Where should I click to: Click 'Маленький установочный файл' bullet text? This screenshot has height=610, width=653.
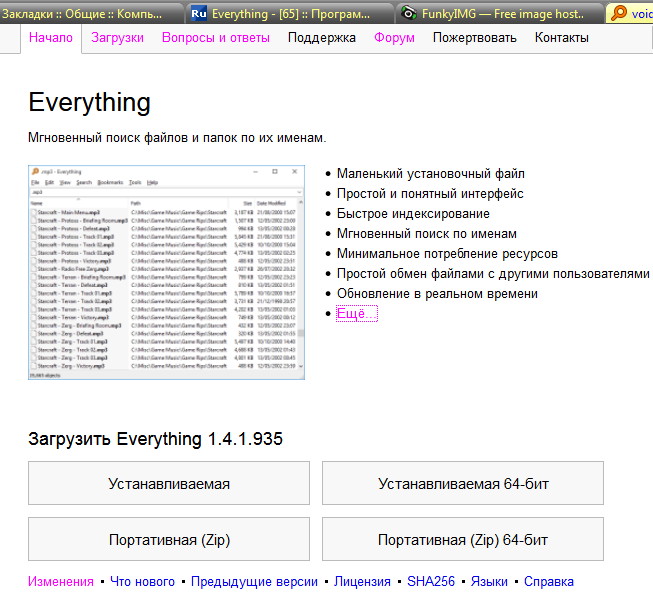pos(431,173)
